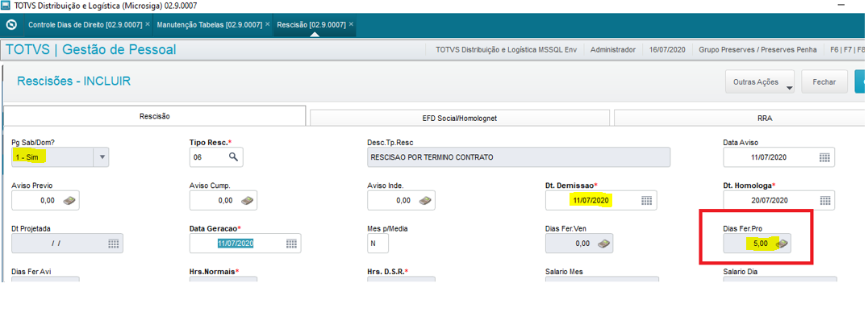Viewport: 868px width, 321px height.
Task: Click the Dt Projetada date field
Action: pyautogui.click(x=68, y=244)
